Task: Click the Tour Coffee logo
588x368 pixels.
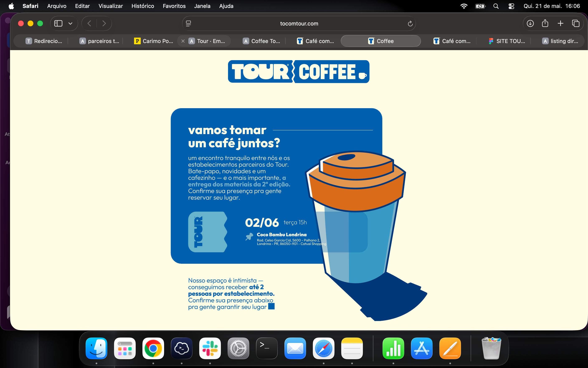Action: [x=299, y=72]
